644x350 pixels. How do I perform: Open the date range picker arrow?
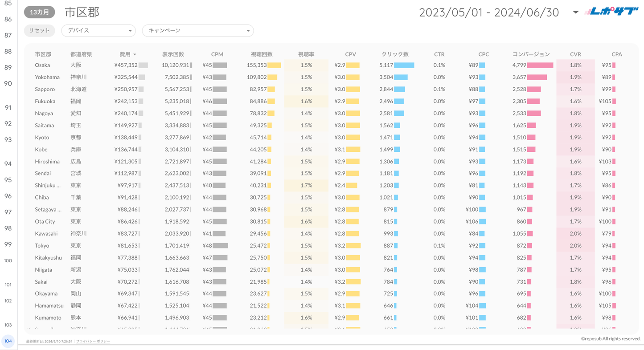pos(575,12)
